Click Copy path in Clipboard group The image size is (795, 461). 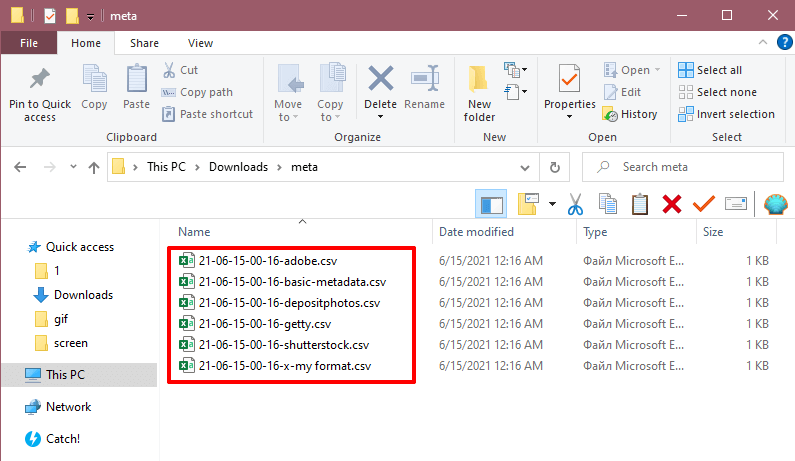[197, 92]
